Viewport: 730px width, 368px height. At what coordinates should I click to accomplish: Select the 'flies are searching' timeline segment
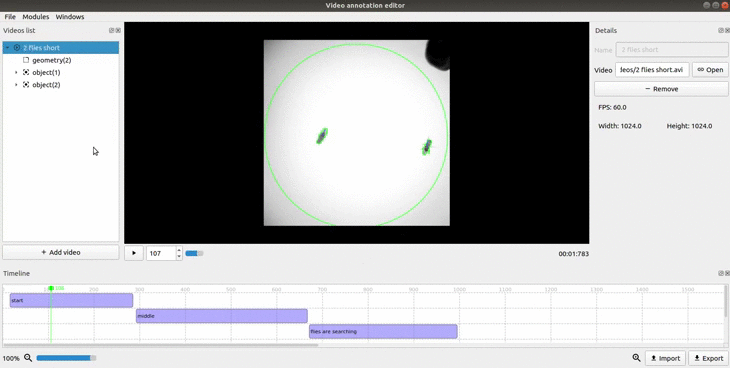click(383, 332)
